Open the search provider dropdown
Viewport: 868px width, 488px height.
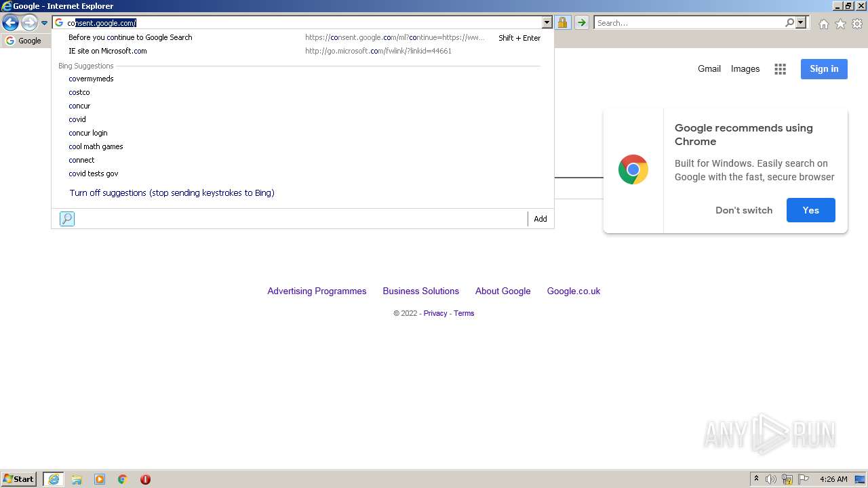pyautogui.click(x=801, y=23)
